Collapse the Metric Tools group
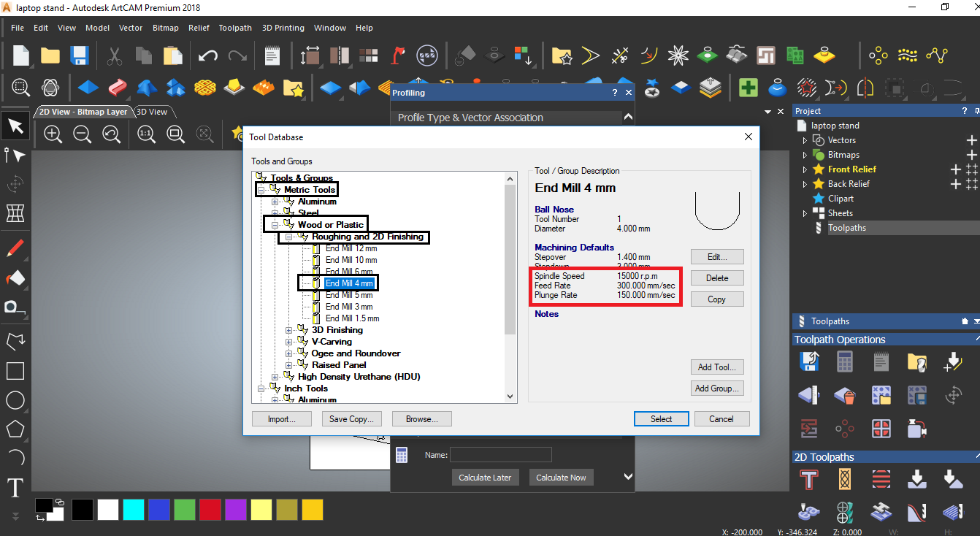This screenshot has height=536, width=980. pos(261,190)
